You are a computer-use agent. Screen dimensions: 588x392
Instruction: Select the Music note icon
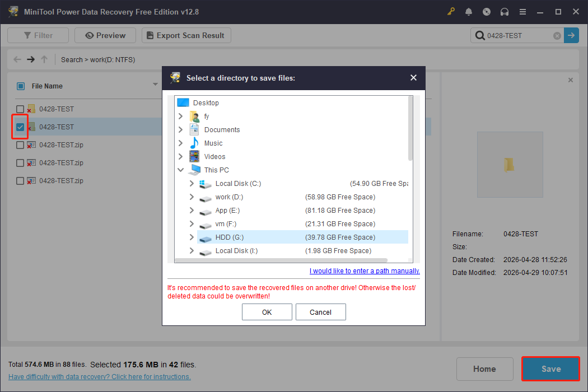pyautogui.click(x=194, y=143)
